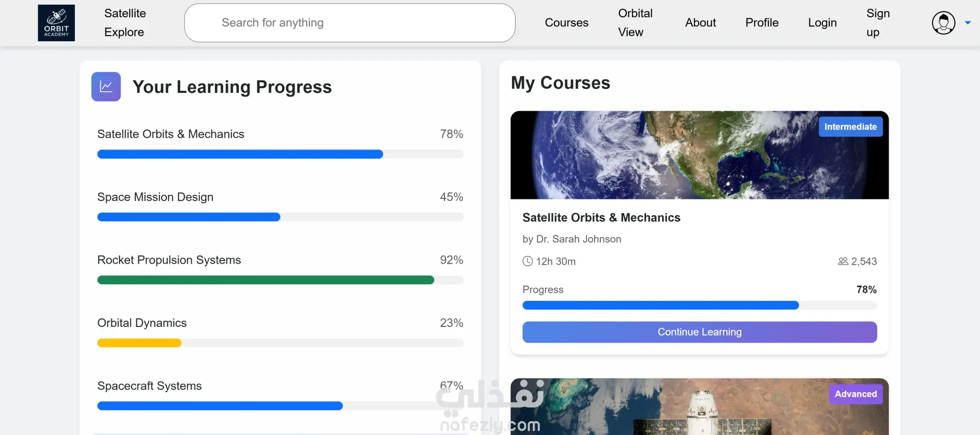
Task: Open the About page link
Action: point(700,23)
